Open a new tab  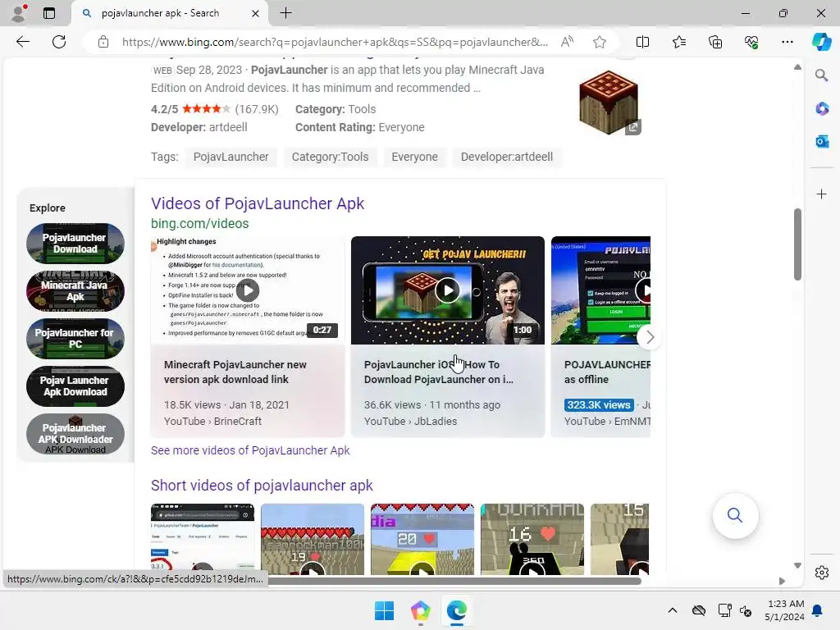click(x=285, y=13)
